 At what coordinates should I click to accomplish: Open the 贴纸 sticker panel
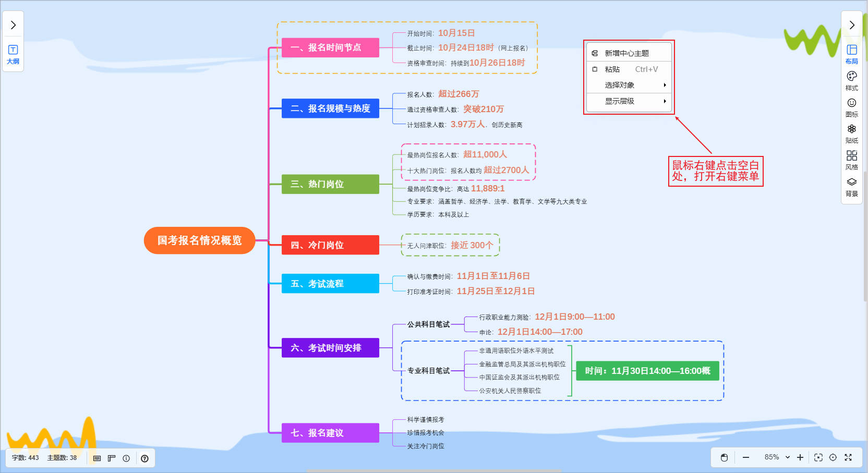coord(851,133)
